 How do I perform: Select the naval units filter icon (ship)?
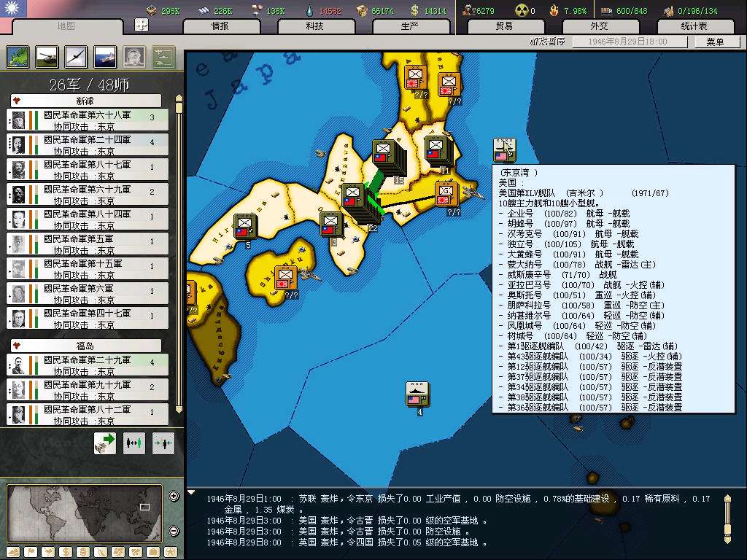[x=105, y=57]
